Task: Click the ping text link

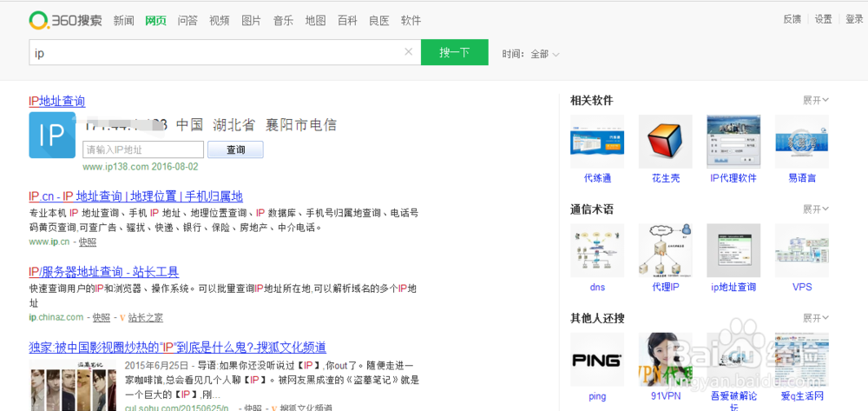Action: click(597, 396)
